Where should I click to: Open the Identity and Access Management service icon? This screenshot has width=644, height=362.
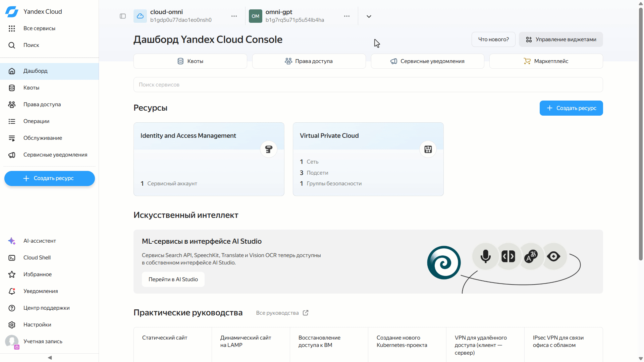pyautogui.click(x=269, y=149)
